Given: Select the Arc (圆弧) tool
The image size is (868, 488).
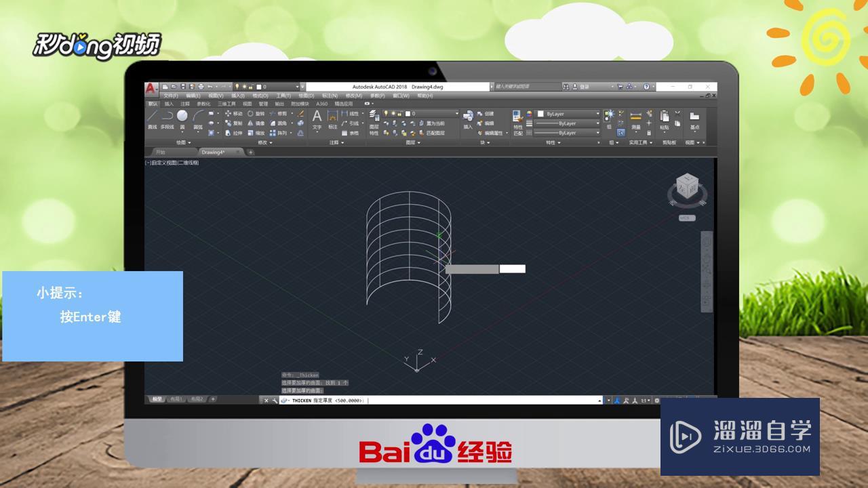Looking at the screenshot, I should coord(198,119).
